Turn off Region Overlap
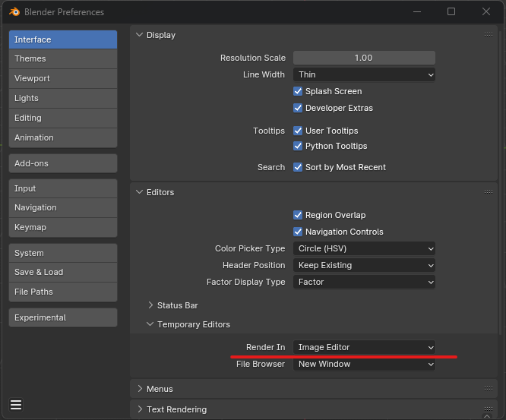 point(298,215)
